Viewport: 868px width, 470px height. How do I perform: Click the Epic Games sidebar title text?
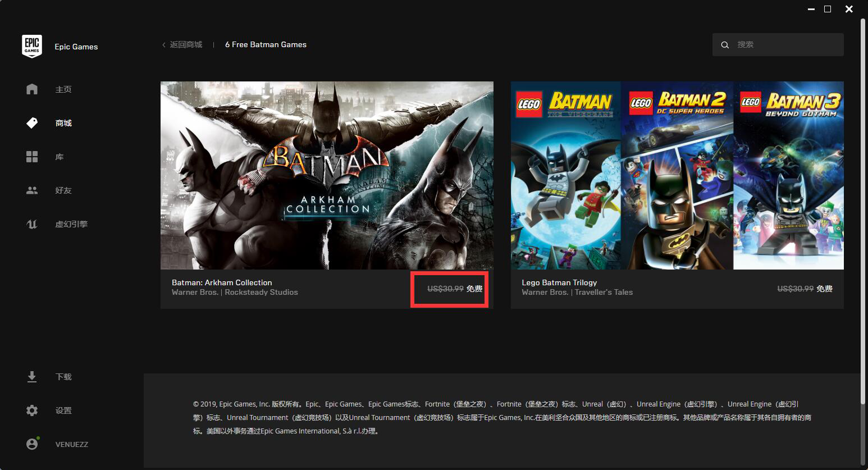(76, 47)
